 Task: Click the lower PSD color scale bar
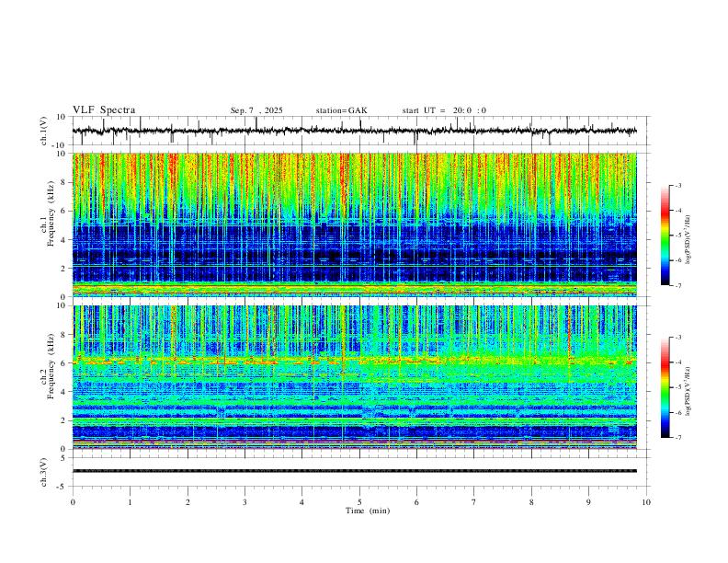[x=665, y=387]
